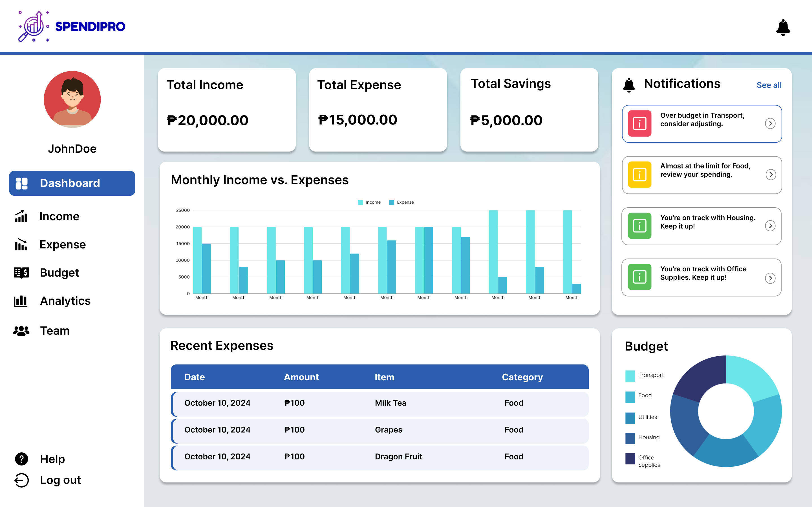
Task: Click the Log out arrow icon
Action: tap(21, 480)
